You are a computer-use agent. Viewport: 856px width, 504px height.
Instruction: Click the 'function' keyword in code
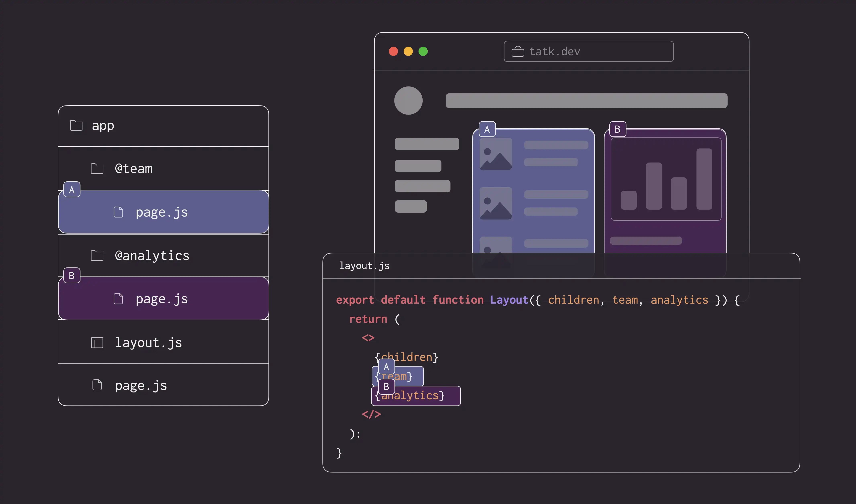tap(458, 300)
